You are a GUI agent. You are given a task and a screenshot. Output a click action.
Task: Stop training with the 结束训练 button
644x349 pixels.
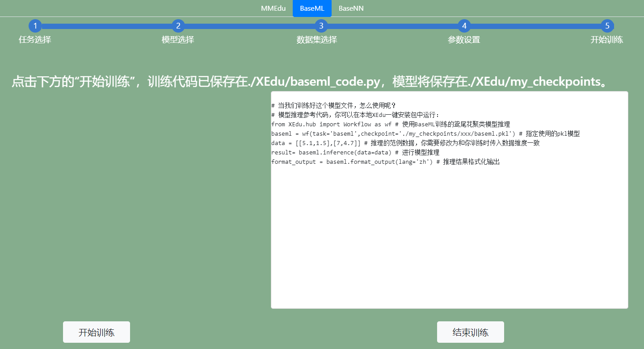471,332
